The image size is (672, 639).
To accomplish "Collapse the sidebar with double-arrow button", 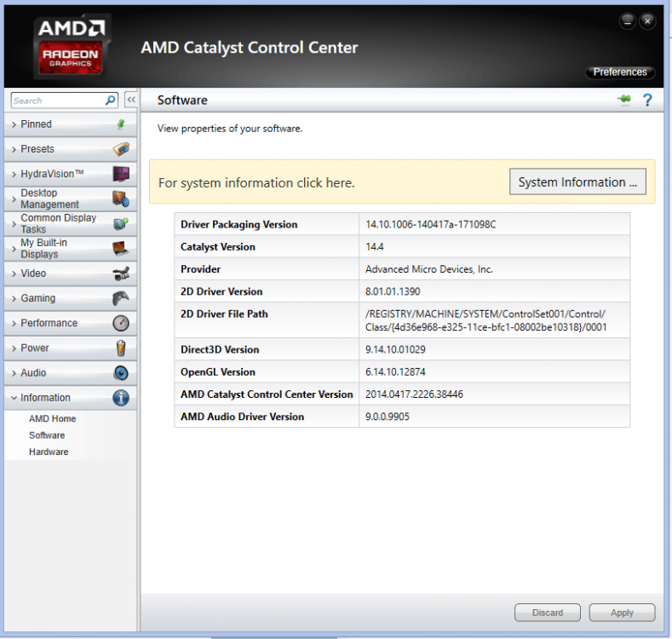I will coord(131,100).
